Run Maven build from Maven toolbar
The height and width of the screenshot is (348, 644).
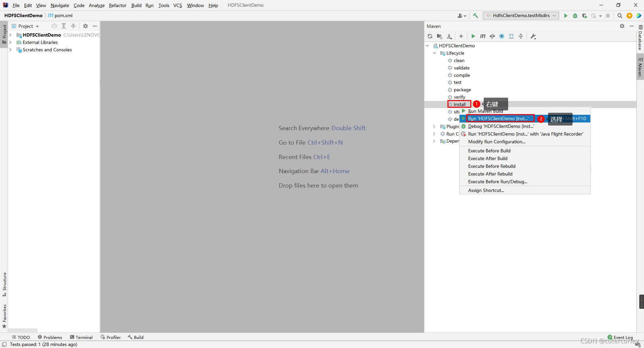473,36
